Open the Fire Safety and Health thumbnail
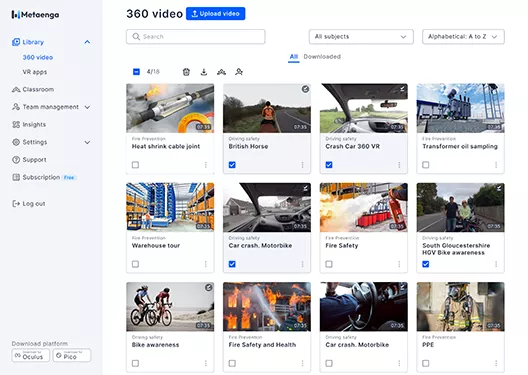This screenshot has height=375, width=528. tap(267, 307)
